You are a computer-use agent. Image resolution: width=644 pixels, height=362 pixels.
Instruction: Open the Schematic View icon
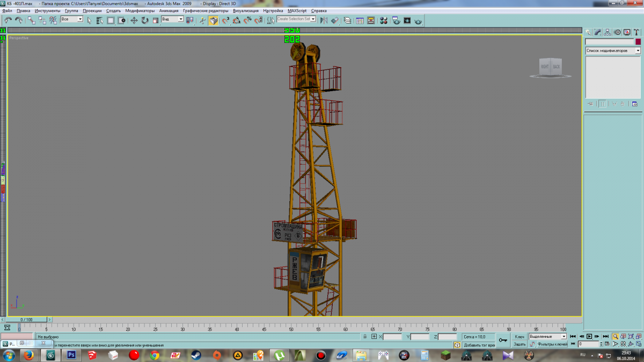coord(370,20)
